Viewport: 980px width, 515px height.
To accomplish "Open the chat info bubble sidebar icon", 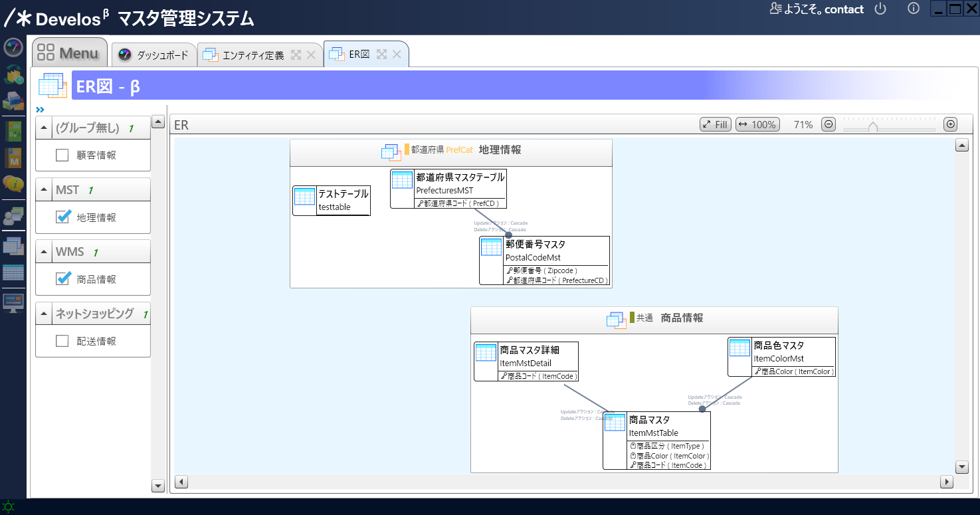I will [x=13, y=184].
